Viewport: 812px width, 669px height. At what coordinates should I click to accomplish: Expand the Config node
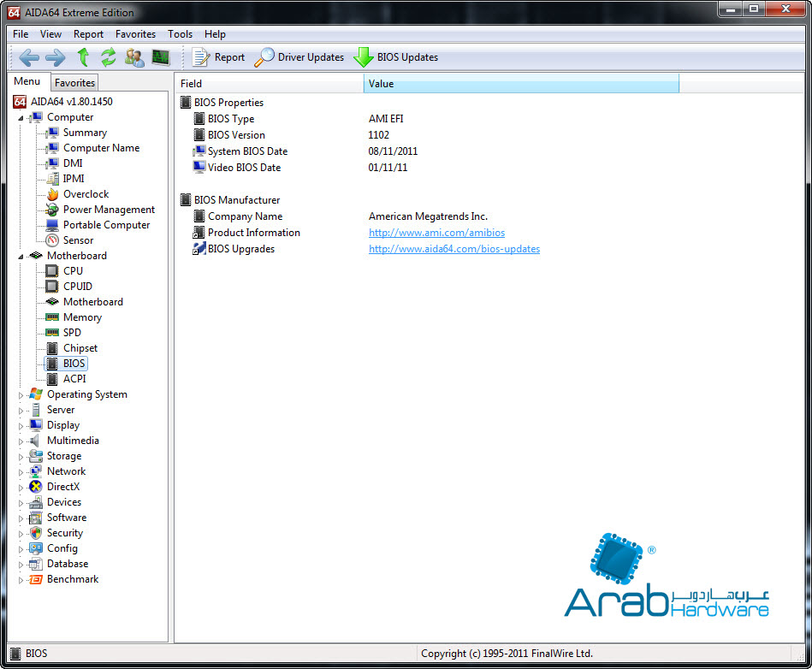(x=21, y=549)
